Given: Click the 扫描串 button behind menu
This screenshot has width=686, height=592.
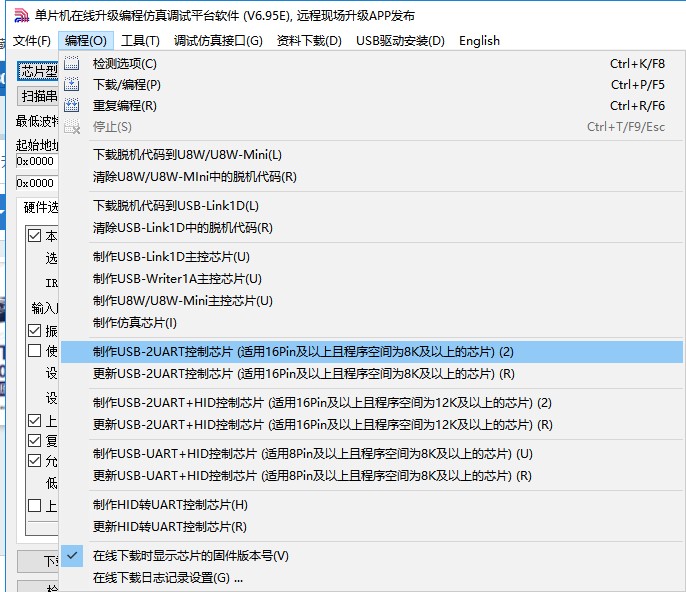Looking at the screenshot, I should pos(38,96).
